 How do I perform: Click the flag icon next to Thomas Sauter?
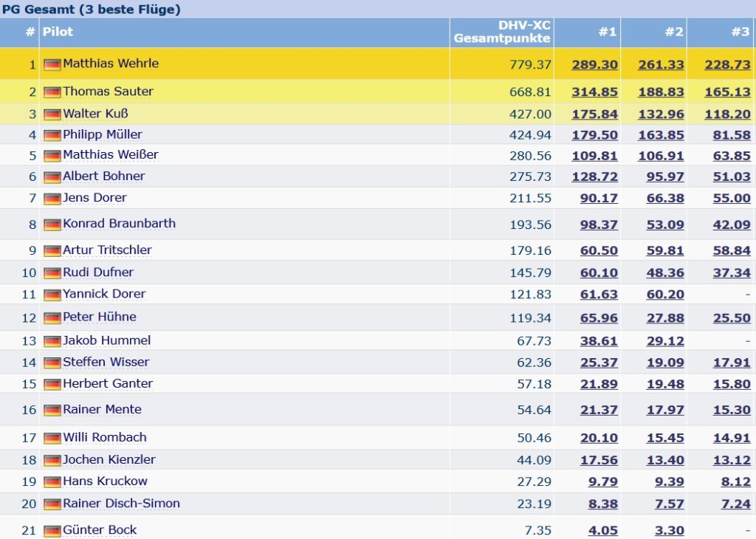click(52, 92)
